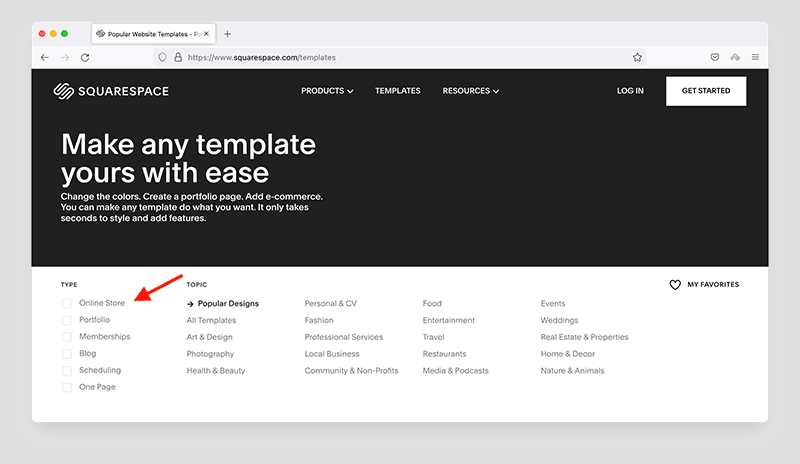Click the macOS red close window button
The height and width of the screenshot is (464, 800).
(x=42, y=34)
